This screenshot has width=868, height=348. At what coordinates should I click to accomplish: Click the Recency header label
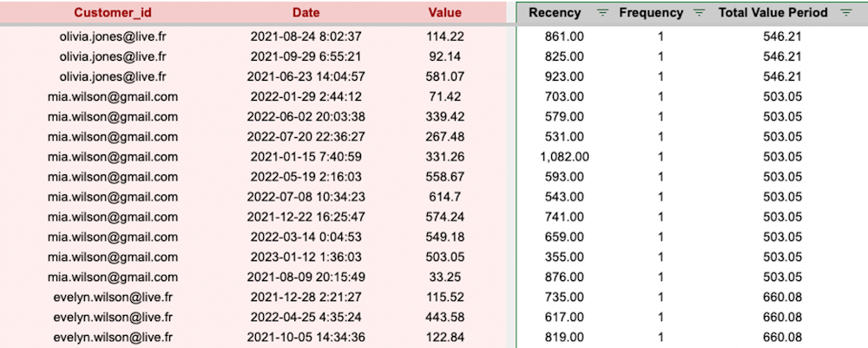click(555, 13)
